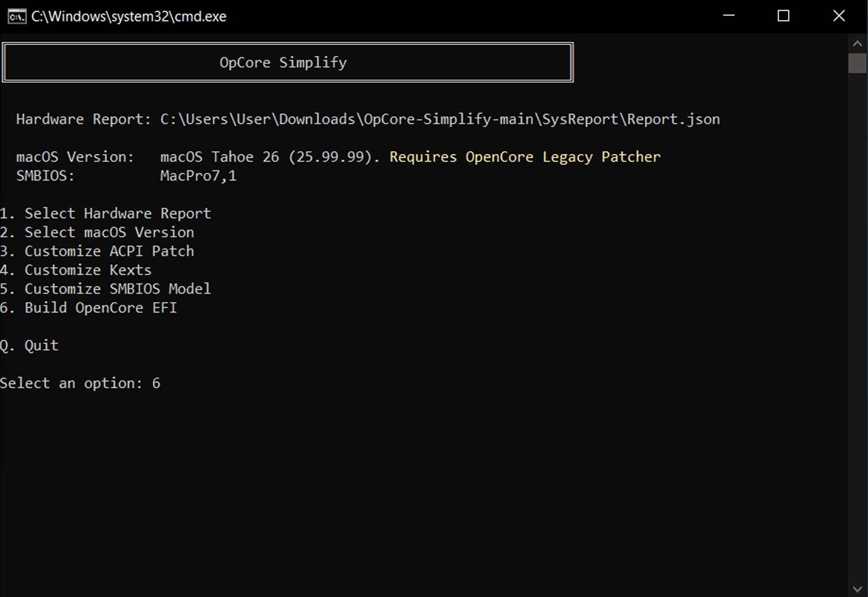The height and width of the screenshot is (597, 868).
Task: Click the window title C:\Windows\system32\cmd.exe
Action: (x=129, y=16)
